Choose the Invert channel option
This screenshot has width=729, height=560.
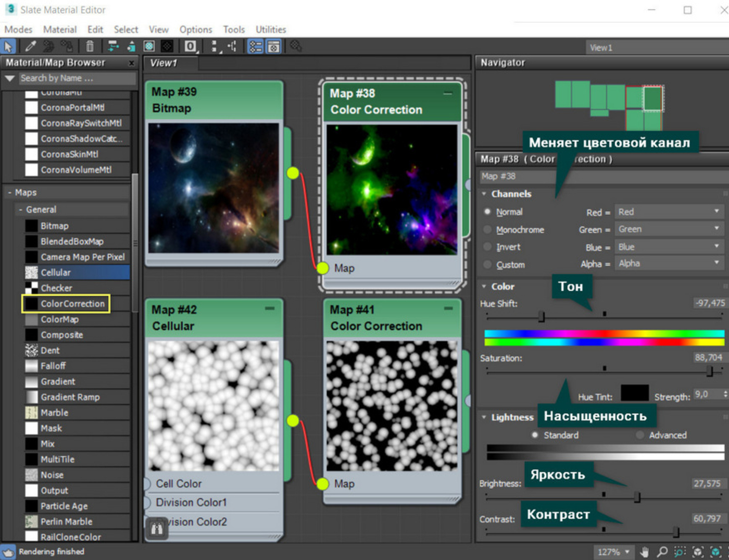pos(487,247)
